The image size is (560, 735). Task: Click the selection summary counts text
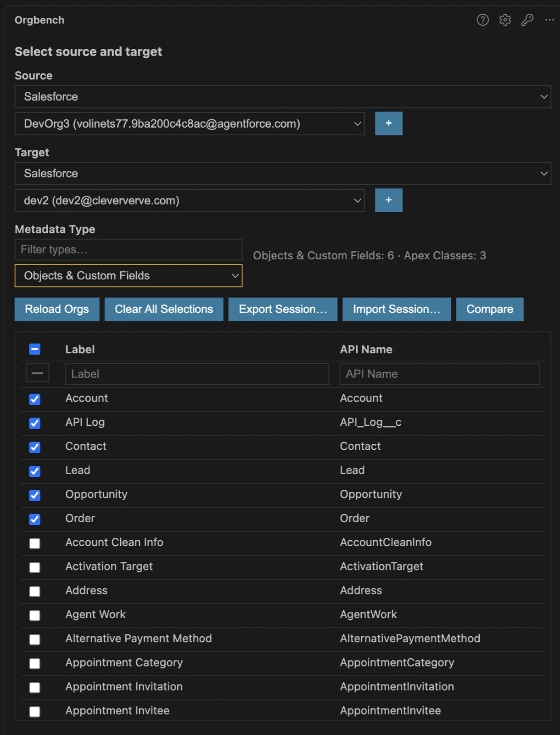[x=370, y=255]
